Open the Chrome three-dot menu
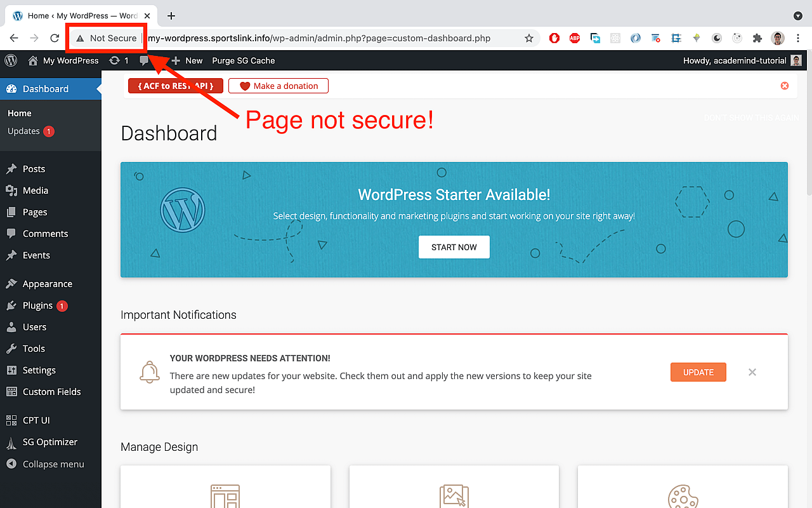This screenshot has height=508, width=812. (798, 38)
